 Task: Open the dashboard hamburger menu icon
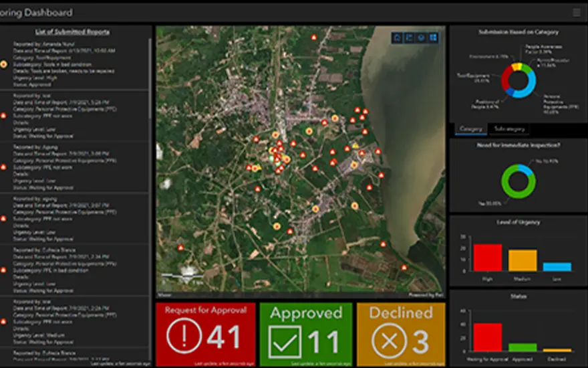(577, 13)
